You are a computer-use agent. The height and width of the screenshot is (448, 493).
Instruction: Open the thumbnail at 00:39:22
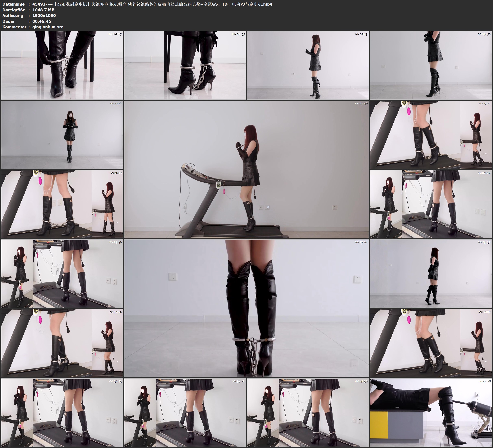tap(185, 412)
